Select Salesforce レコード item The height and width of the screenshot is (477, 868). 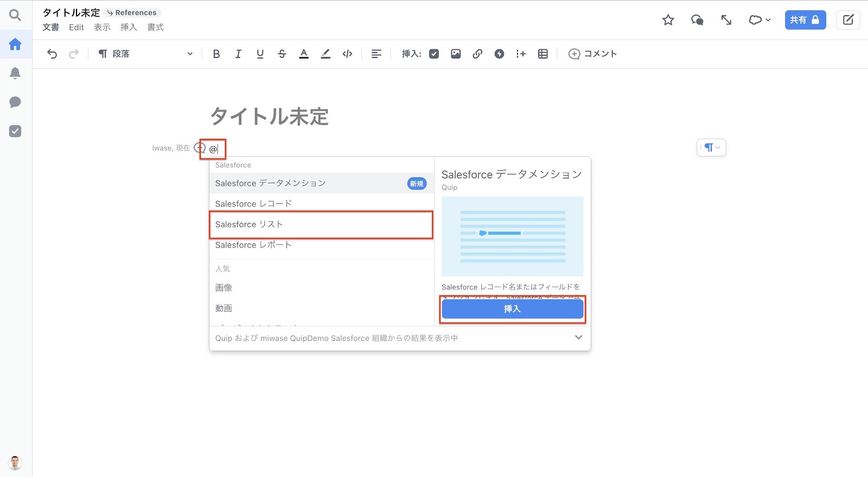[322, 204]
